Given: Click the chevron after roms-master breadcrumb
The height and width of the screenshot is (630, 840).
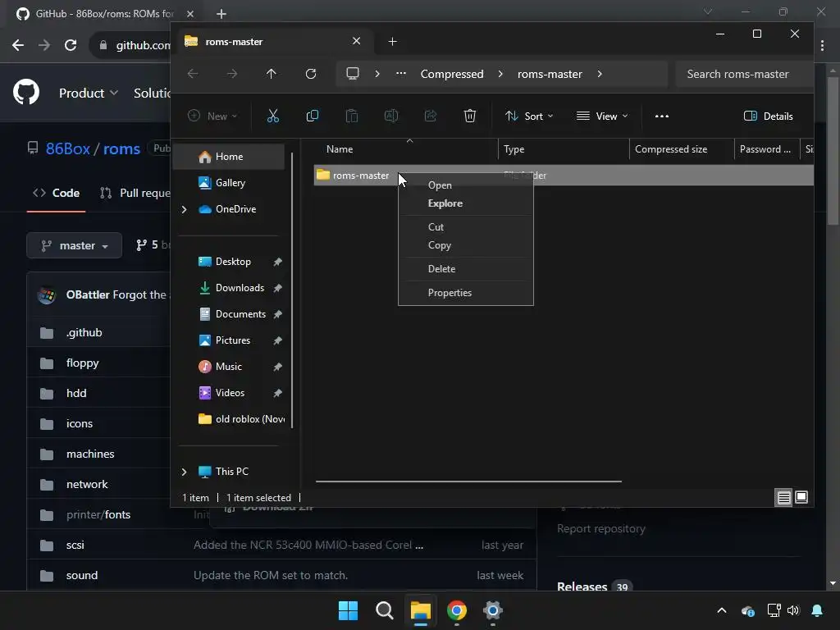Looking at the screenshot, I should point(600,74).
